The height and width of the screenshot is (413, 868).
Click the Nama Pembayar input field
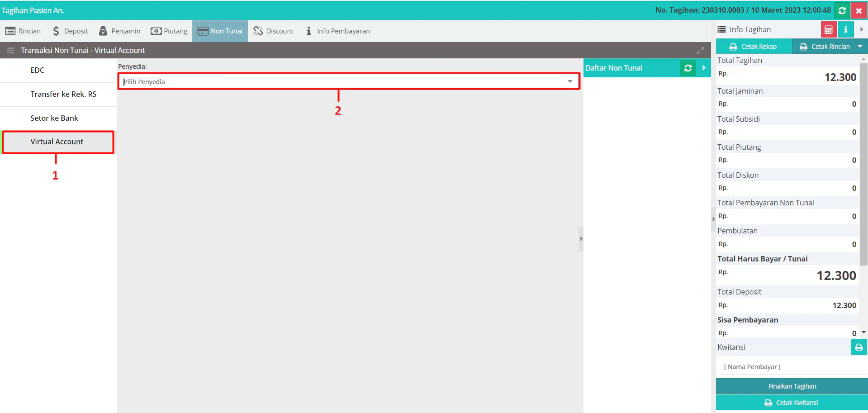[x=792, y=367]
